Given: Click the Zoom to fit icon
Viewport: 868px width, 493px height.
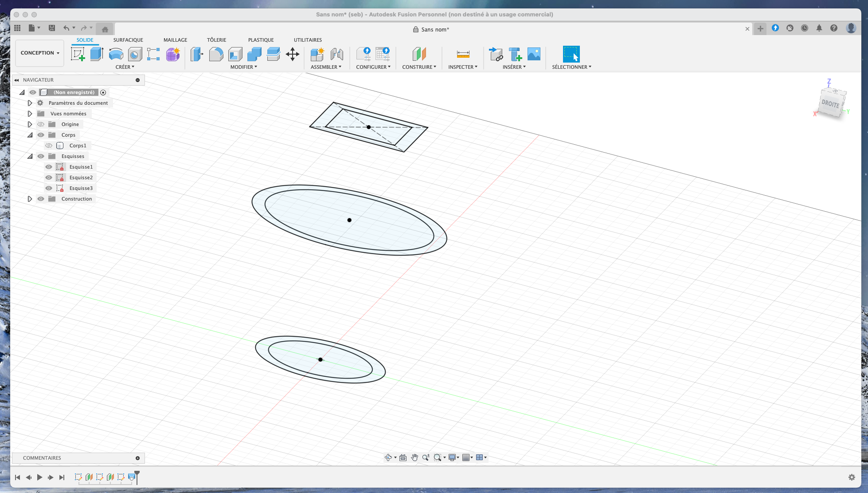Looking at the screenshot, I should coord(438,458).
